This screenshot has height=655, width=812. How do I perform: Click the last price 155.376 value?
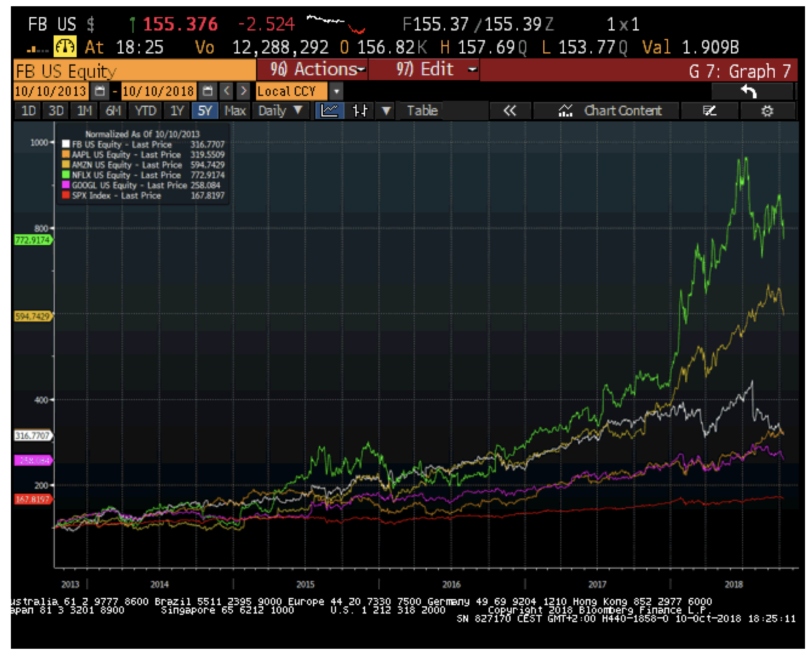[x=180, y=24]
